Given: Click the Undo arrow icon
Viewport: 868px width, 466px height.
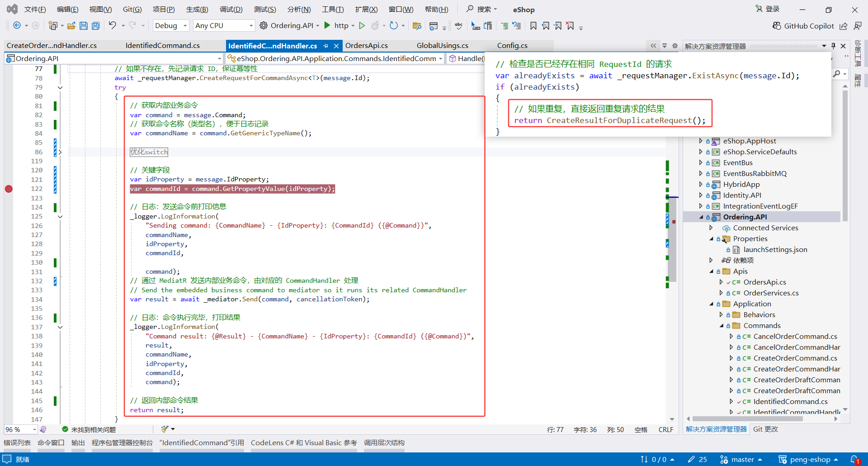Looking at the screenshot, I should 113,26.
